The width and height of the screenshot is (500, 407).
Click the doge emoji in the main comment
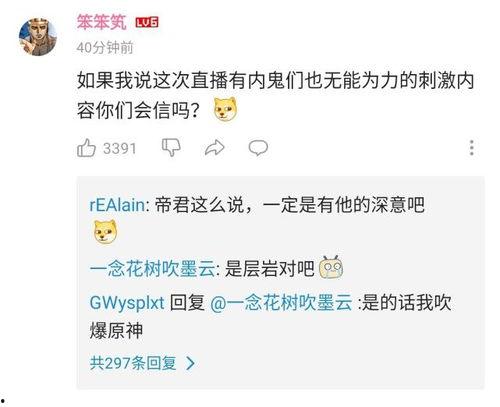[226, 109]
